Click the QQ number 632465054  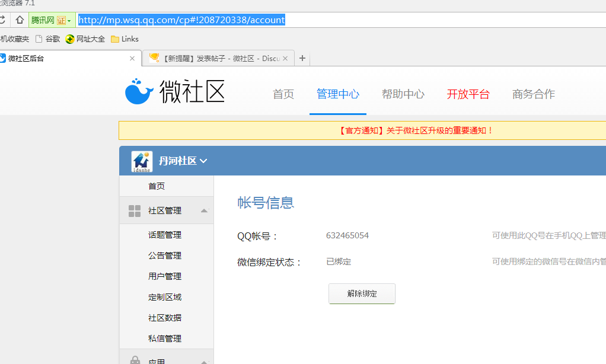pos(347,236)
